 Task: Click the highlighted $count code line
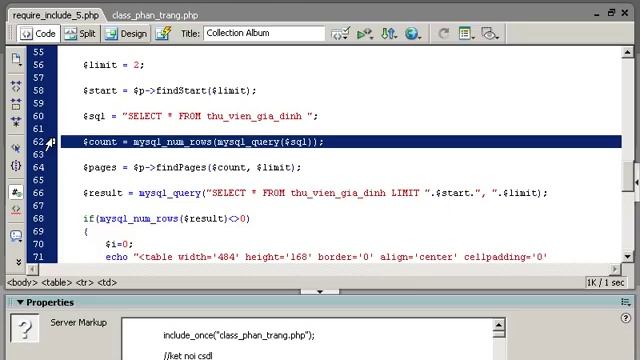pyautogui.click(x=341, y=142)
